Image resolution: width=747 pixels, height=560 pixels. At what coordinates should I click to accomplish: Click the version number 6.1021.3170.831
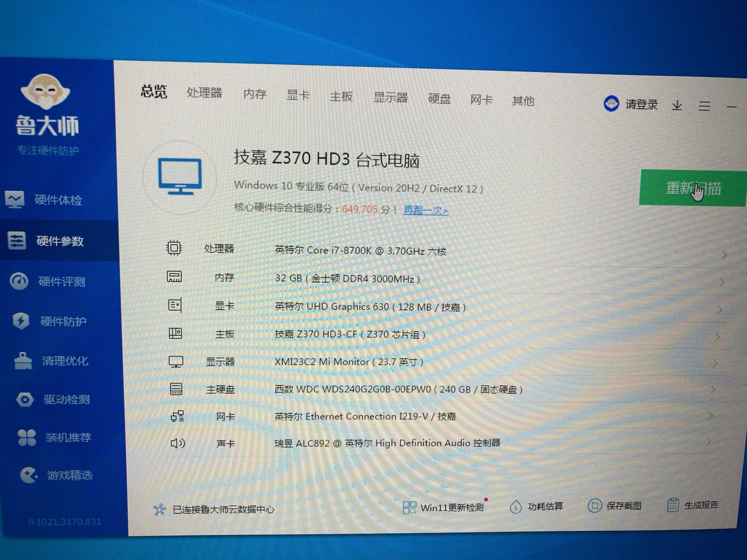65,522
